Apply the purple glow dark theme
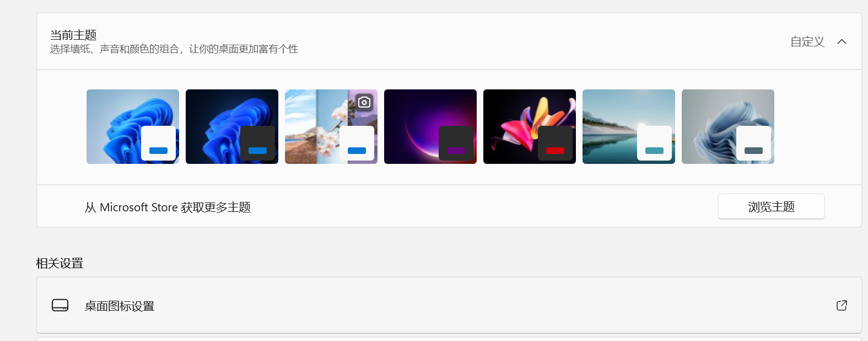 [430, 126]
